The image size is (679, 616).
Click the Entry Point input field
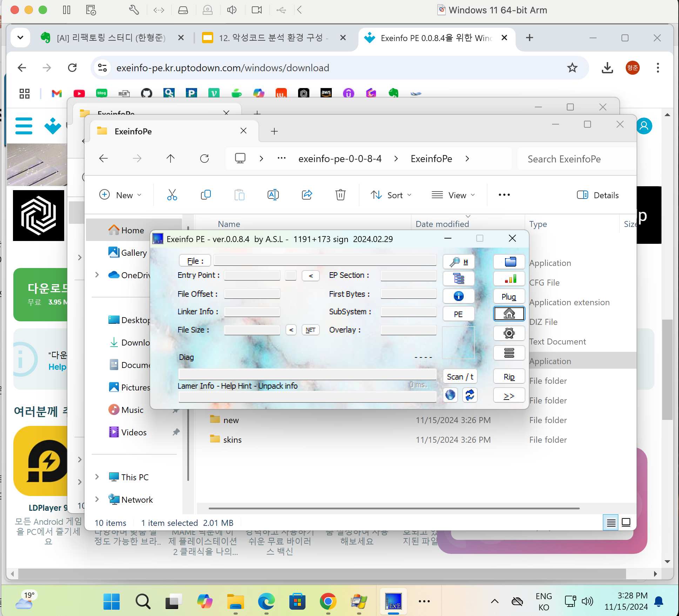pyautogui.click(x=252, y=275)
